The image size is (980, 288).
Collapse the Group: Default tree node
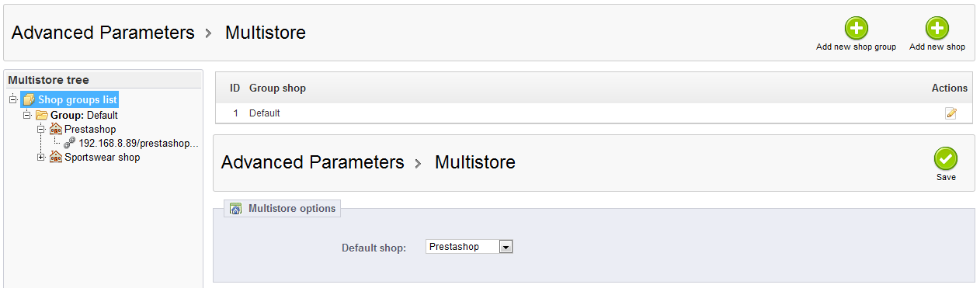click(x=27, y=116)
